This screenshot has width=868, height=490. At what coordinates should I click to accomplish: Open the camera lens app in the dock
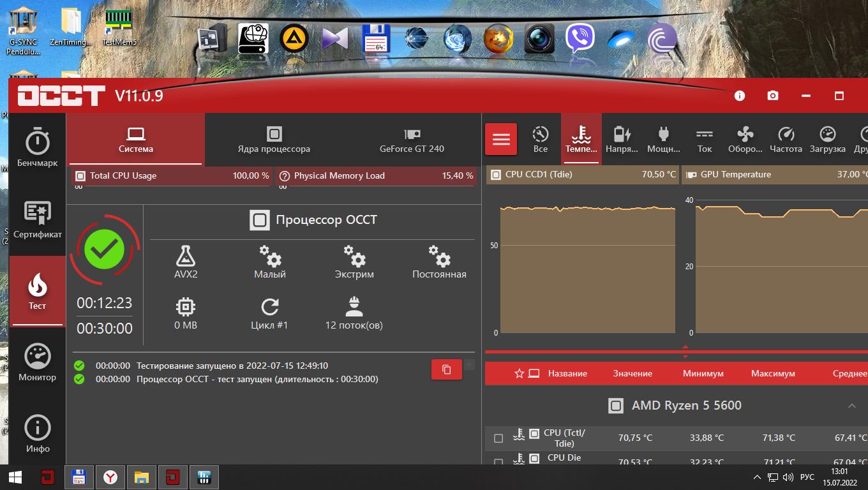click(x=539, y=39)
